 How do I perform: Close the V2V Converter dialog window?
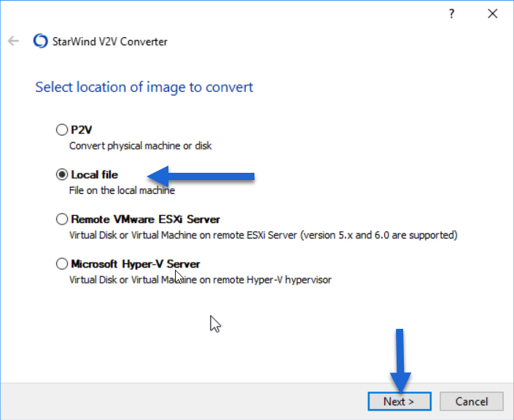[x=492, y=14]
